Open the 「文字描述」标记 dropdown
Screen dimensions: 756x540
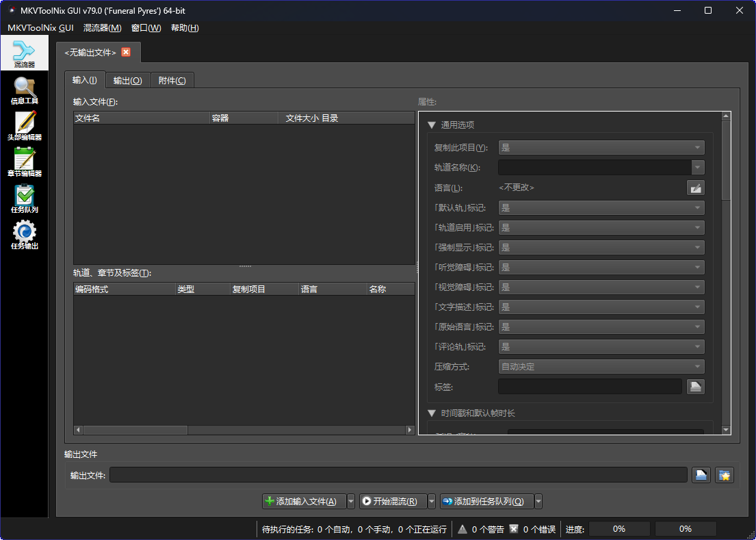tap(601, 307)
